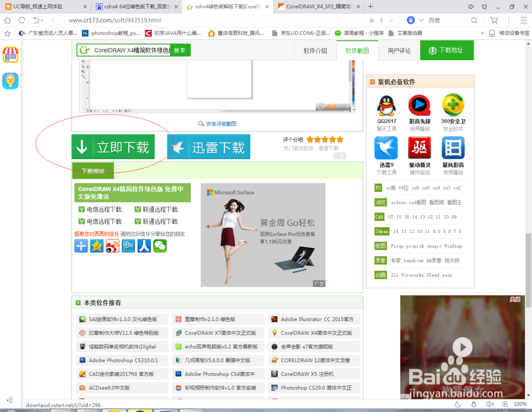Click the undo back arrow icon
Viewport: 532px width, 412px height.
36,20
